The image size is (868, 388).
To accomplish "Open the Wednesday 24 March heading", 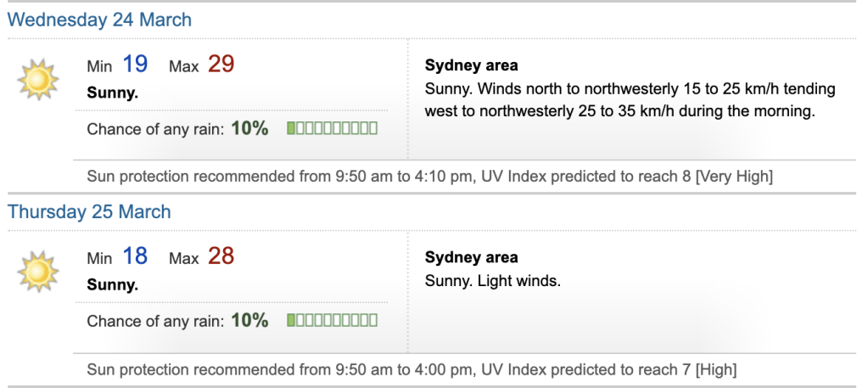I will [99, 20].
